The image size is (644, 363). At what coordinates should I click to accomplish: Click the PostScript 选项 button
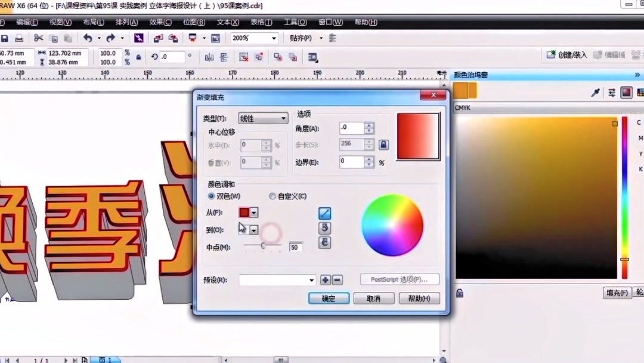[x=399, y=279]
